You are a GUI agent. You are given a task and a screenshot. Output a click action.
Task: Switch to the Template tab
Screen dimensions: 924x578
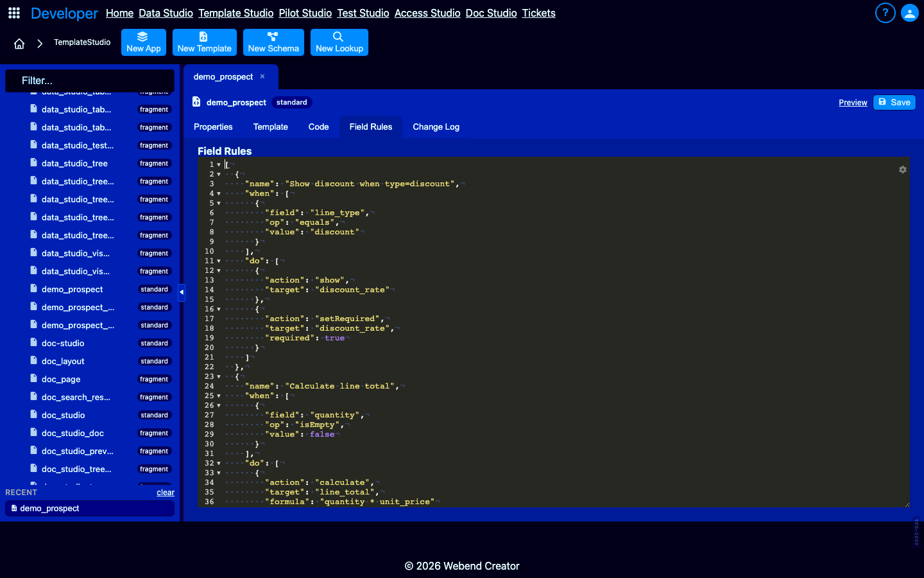click(x=271, y=127)
